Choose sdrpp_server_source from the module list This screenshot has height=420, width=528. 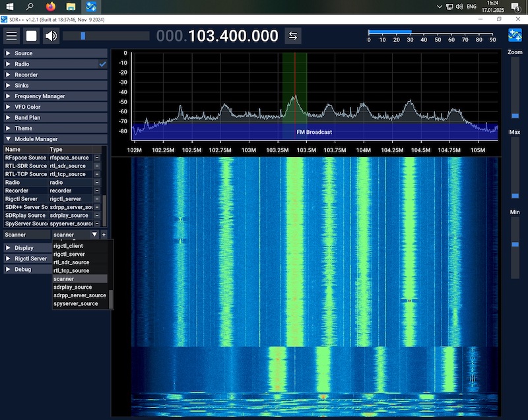pos(80,295)
